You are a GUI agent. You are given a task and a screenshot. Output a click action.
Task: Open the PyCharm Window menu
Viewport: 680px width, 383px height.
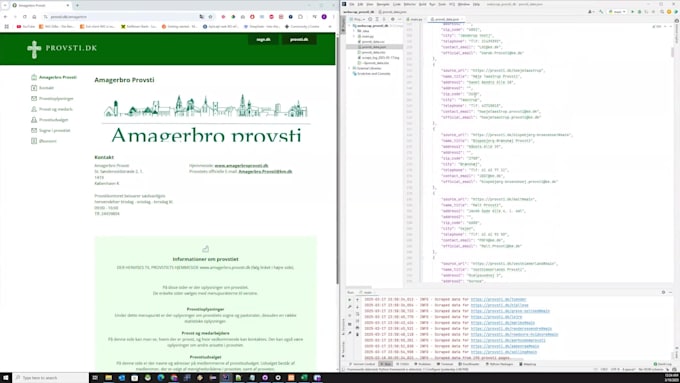tap(464, 4)
